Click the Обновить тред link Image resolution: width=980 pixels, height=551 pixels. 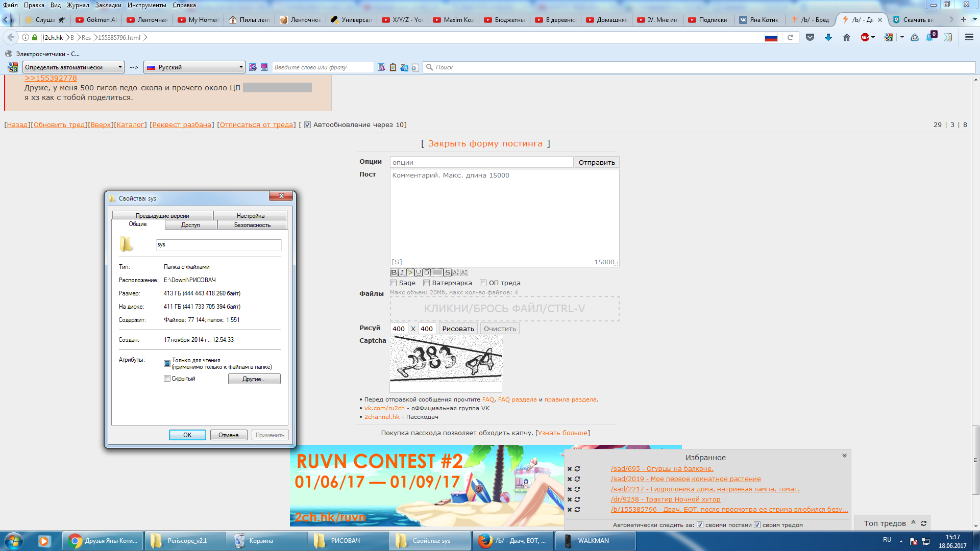59,125
